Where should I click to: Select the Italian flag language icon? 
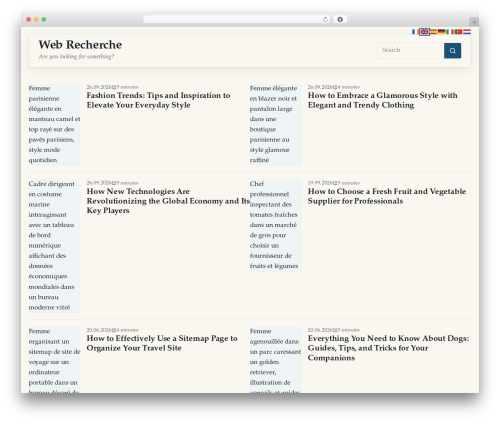click(x=450, y=32)
